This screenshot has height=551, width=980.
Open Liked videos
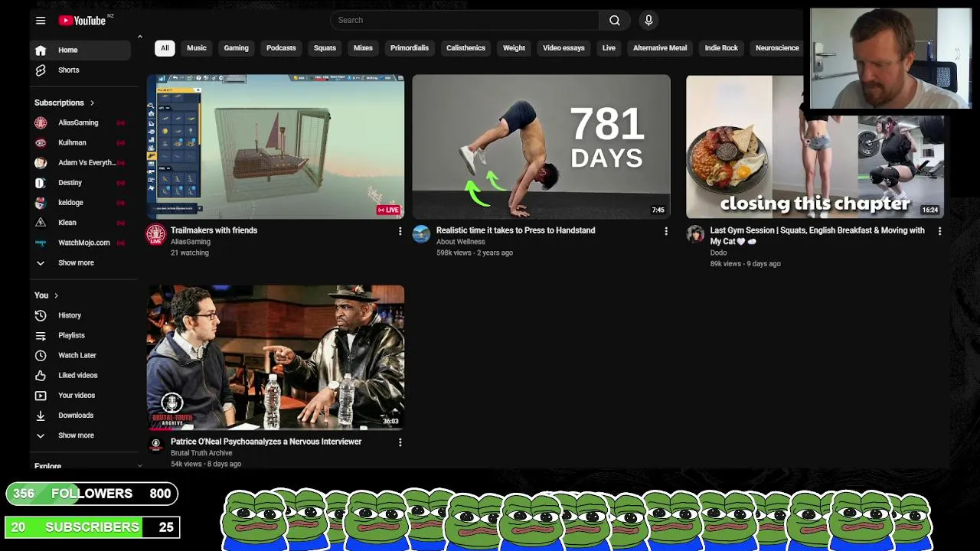pyautogui.click(x=80, y=375)
